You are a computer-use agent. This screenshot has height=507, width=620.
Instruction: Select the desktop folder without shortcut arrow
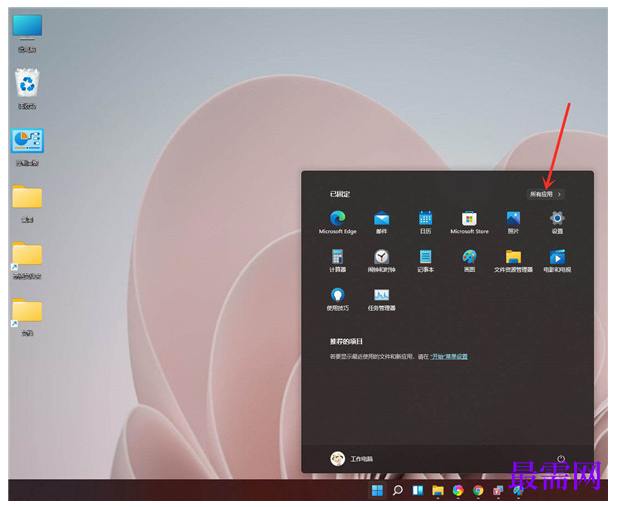pyautogui.click(x=27, y=203)
